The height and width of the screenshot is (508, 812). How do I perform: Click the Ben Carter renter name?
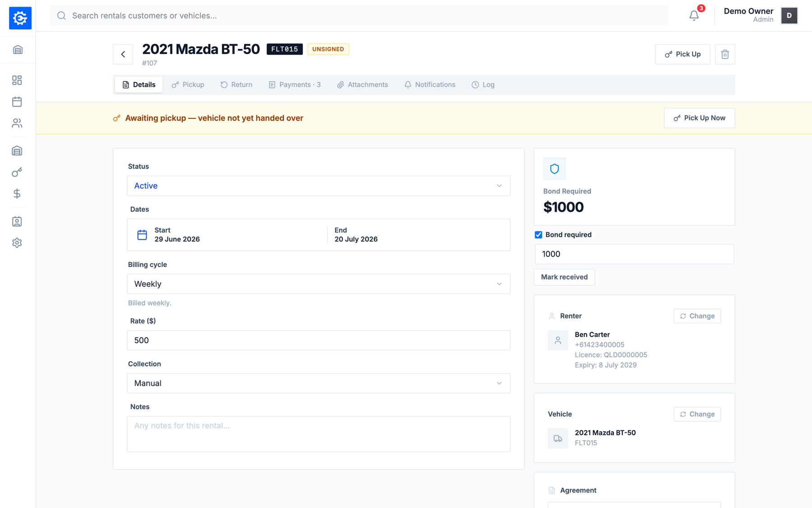point(592,335)
